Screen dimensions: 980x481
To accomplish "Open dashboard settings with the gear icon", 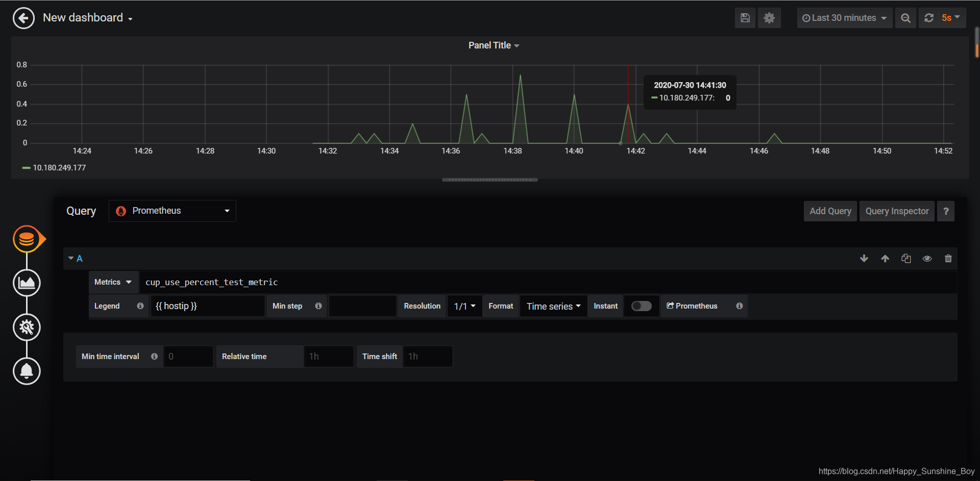I will (769, 18).
